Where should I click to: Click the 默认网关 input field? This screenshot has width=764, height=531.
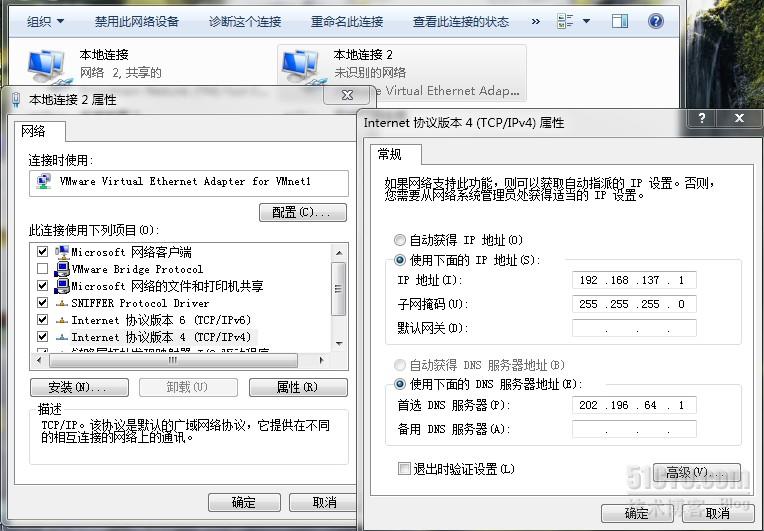[x=634, y=328]
